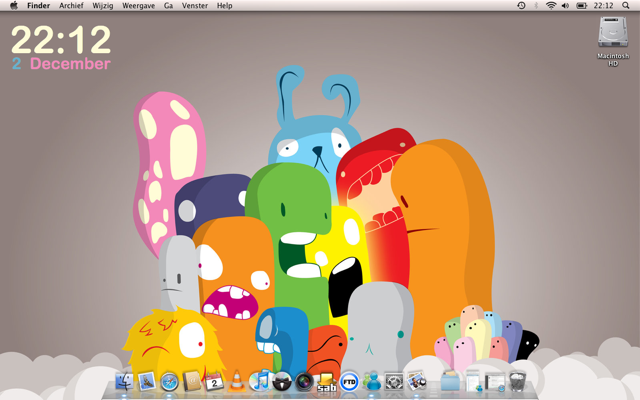The width and height of the screenshot is (640, 400).
Task: Restore minimized Safari window in Dock
Action: pyautogui.click(x=495, y=382)
